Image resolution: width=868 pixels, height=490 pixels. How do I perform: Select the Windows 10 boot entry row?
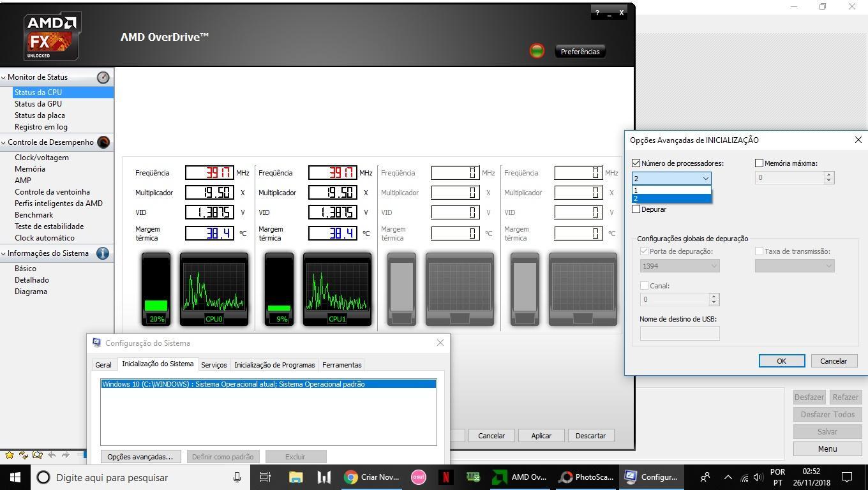[x=269, y=384]
